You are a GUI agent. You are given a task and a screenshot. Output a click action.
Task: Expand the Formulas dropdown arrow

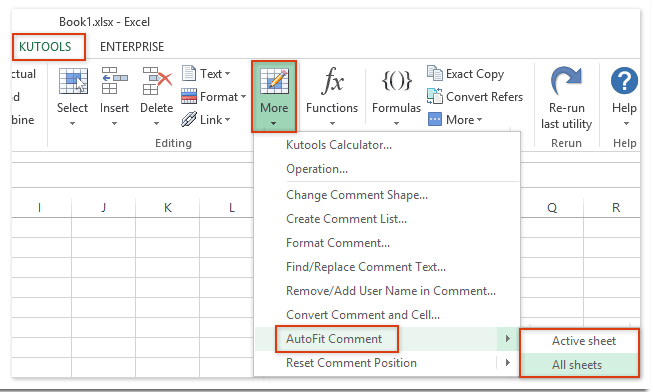tap(396, 123)
